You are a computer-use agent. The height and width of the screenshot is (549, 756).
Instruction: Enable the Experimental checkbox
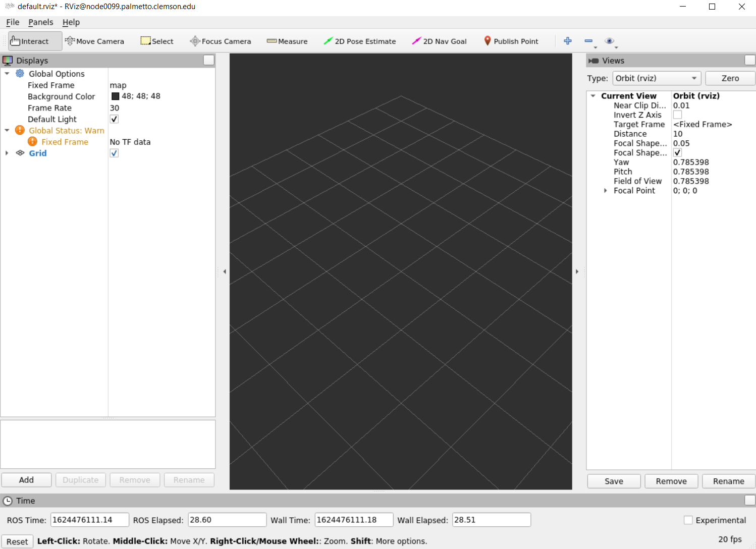(688, 520)
